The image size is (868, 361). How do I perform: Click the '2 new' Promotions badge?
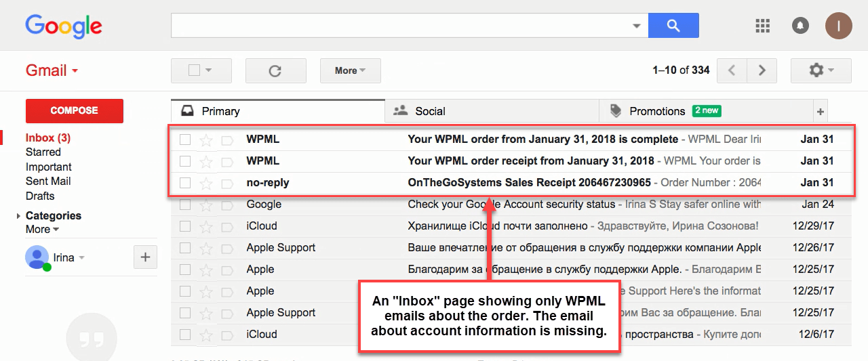coord(707,110)
